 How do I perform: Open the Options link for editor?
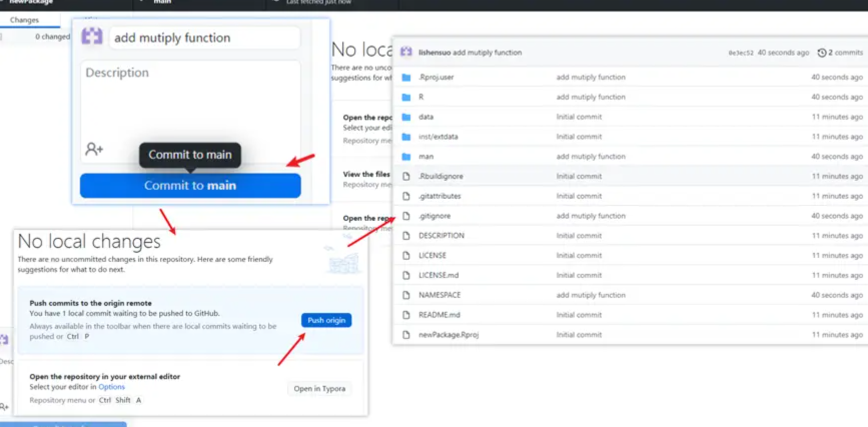[x=111, y=387]
